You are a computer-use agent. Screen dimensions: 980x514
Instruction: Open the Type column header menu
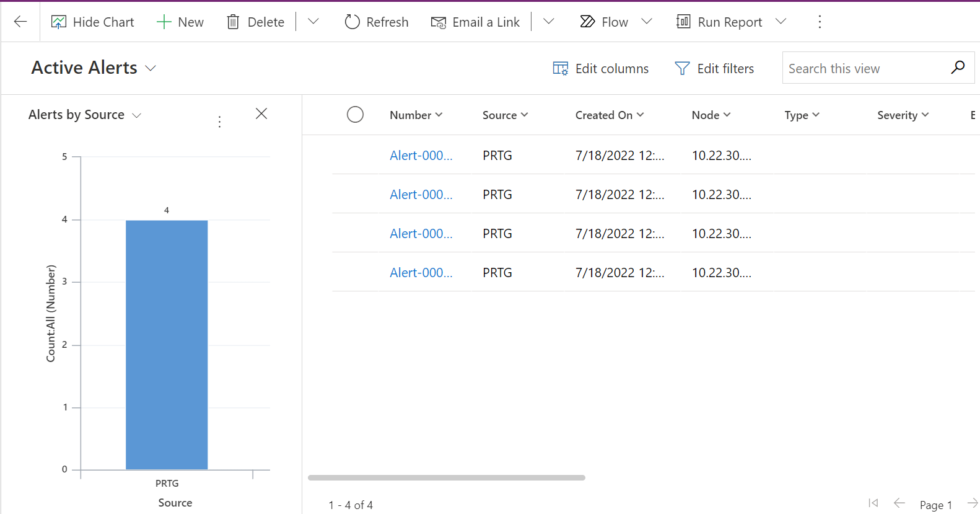(802, 115)
